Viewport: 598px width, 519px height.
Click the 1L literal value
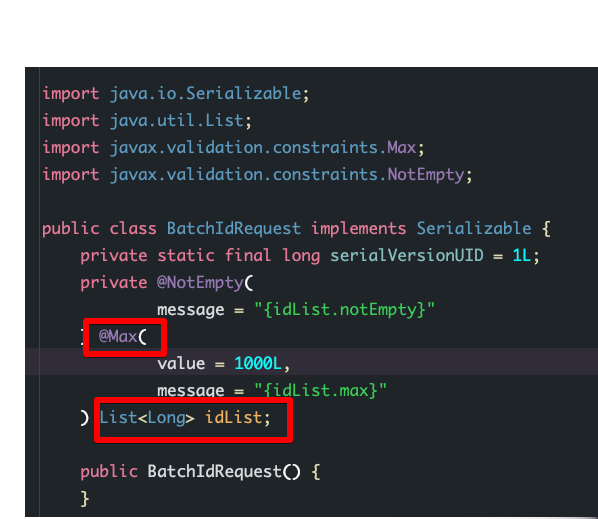point(522,255)
